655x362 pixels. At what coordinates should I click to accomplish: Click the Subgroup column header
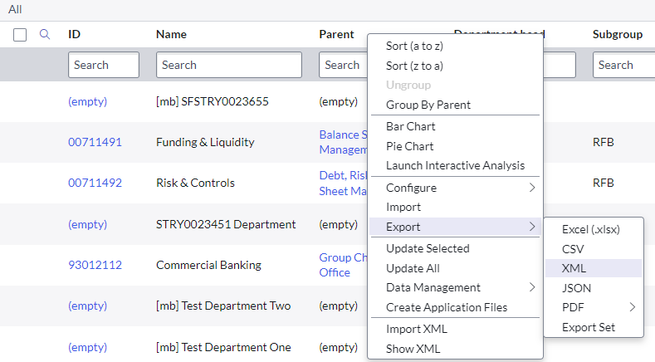pyautogui.click(x=617, y=34)
